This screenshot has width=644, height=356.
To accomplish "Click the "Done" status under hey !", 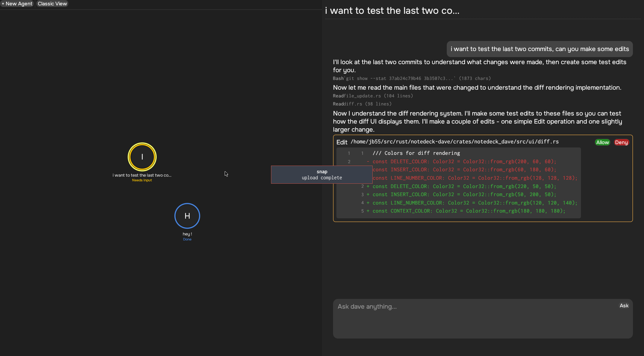I will (x=187, y=239).
